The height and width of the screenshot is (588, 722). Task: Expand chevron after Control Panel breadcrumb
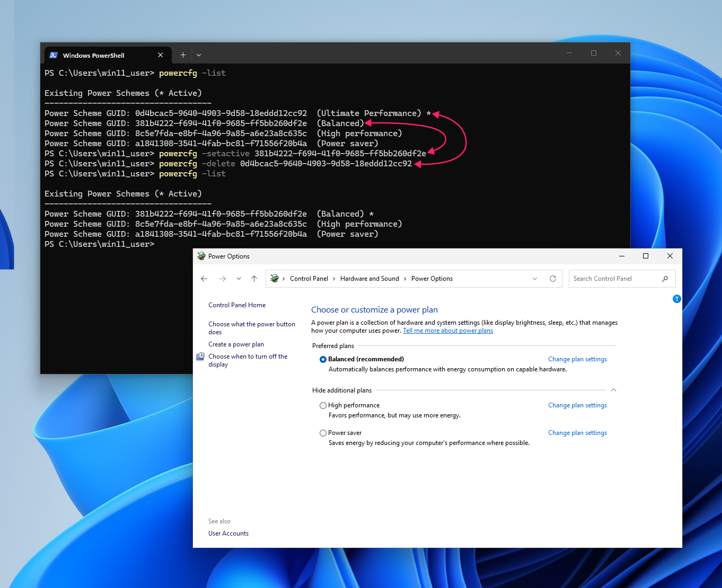[x=334, y=279]
